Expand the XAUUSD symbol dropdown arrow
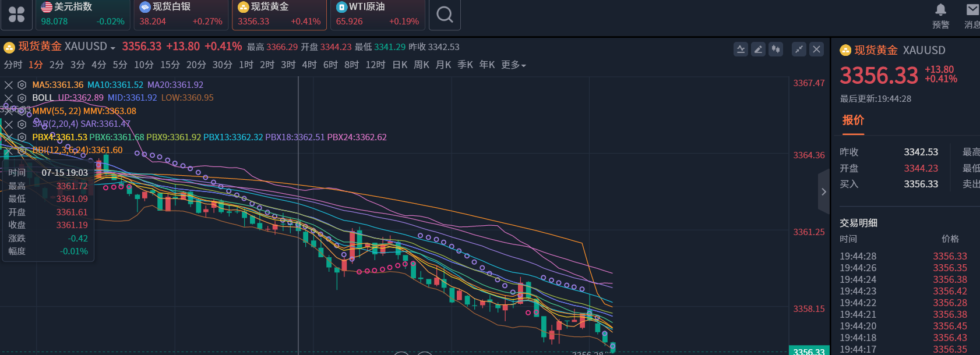The image size is (980, 355). 113,48
